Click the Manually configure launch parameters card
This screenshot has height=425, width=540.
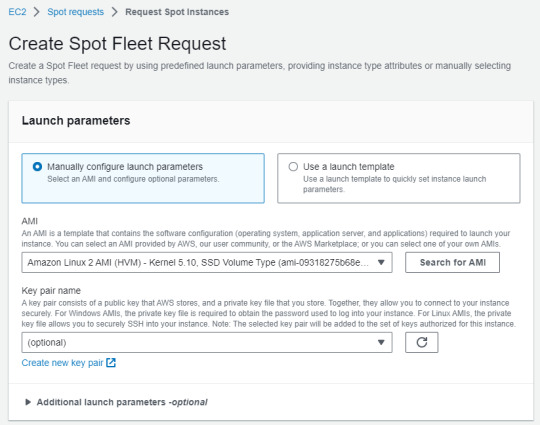click(143, 178)
